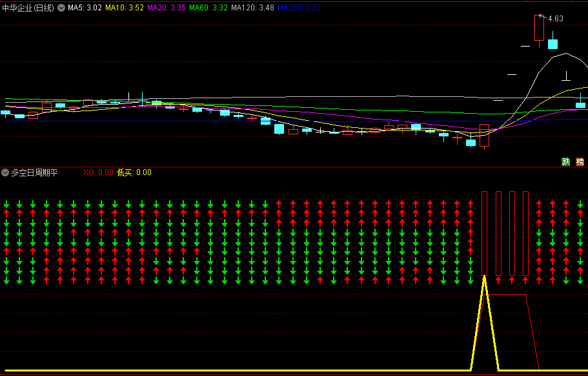Expand the 多空日周期平 indicator dropdown arrow
This screenshot has width=588, height=376.
[5, 172]
